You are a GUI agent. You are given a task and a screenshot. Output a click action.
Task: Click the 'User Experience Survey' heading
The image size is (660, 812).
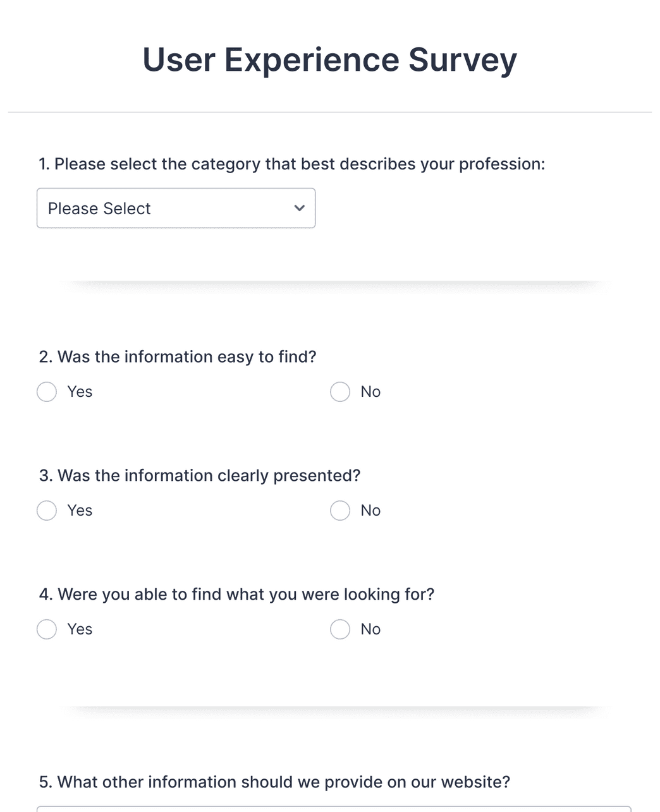329,60
